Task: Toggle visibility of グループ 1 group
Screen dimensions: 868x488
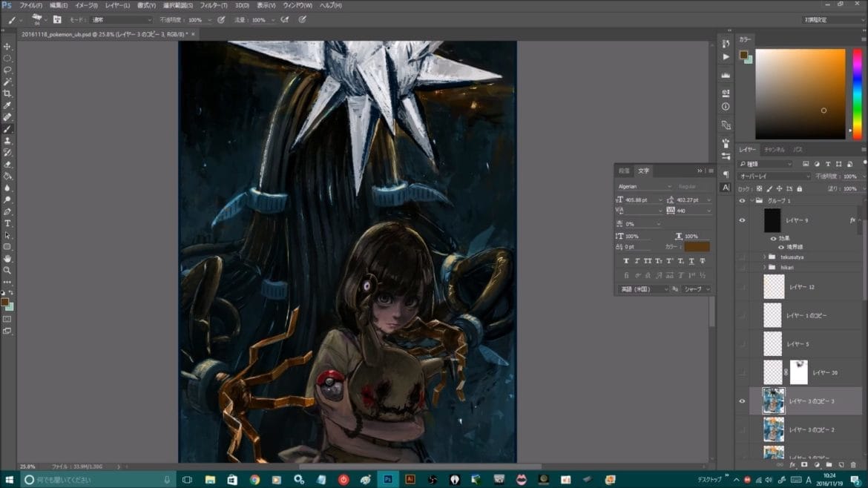Action: click(x=743, y=200)
